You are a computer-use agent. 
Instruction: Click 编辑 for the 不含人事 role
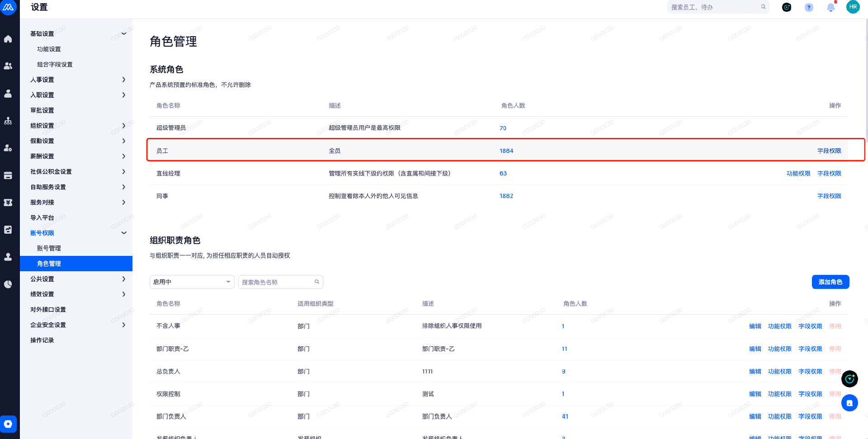click(x=755, y=326)
